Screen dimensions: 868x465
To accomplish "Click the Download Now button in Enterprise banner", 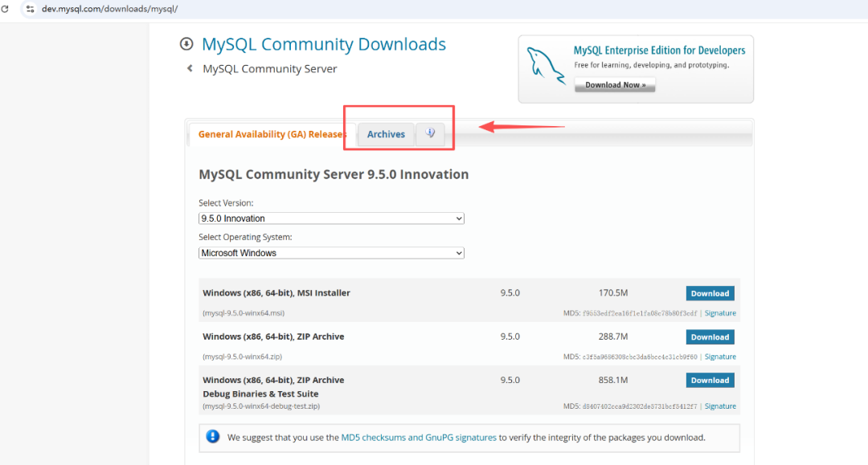I will (x=615, y=84).
